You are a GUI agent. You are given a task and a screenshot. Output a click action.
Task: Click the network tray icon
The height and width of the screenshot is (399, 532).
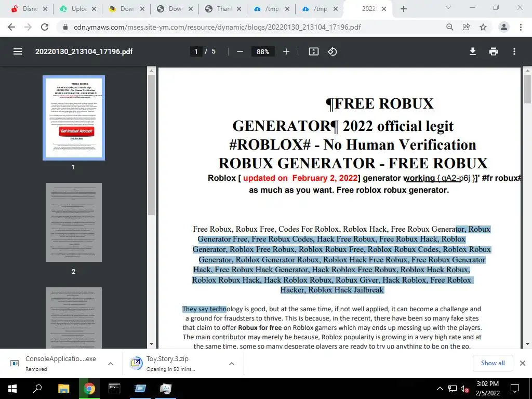click(453, 389)
